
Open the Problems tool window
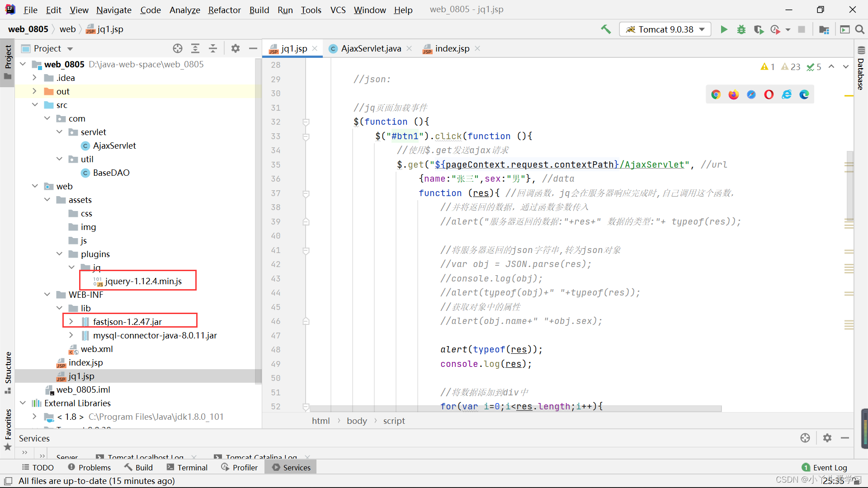[x=89, y=467]
